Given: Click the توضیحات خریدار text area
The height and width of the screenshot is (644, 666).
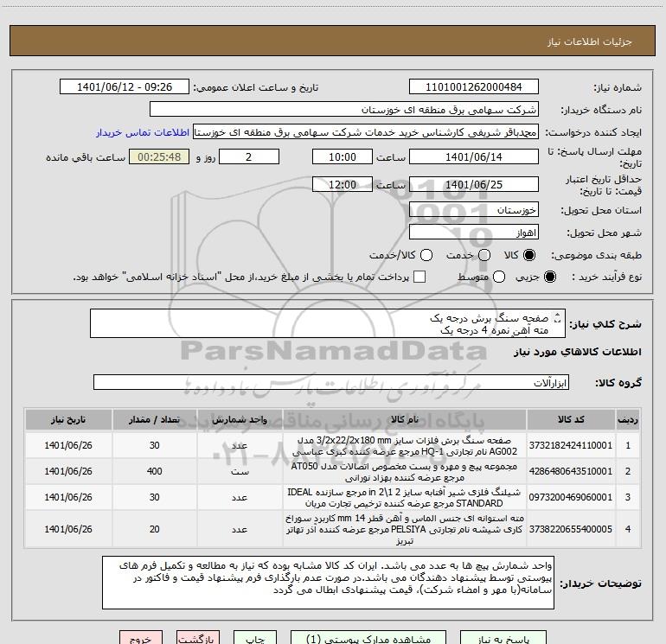Looking at the screenshot, I should click(x=328, y=583).
